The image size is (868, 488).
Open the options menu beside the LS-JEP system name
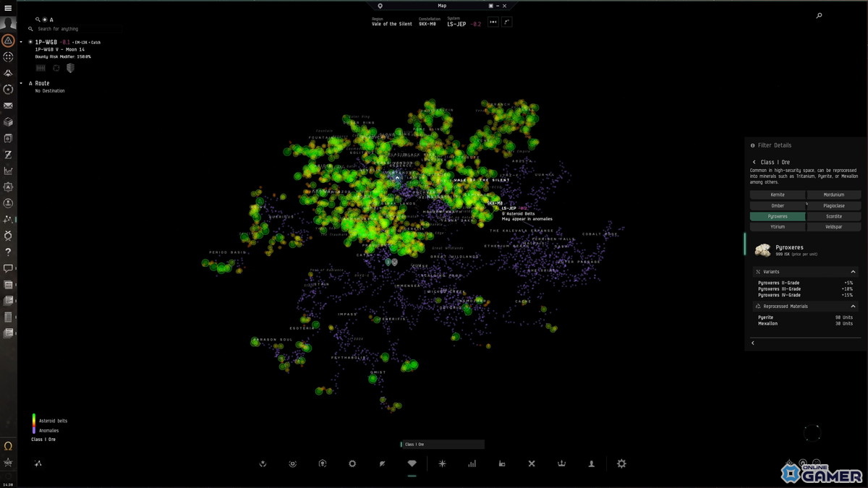495,21
